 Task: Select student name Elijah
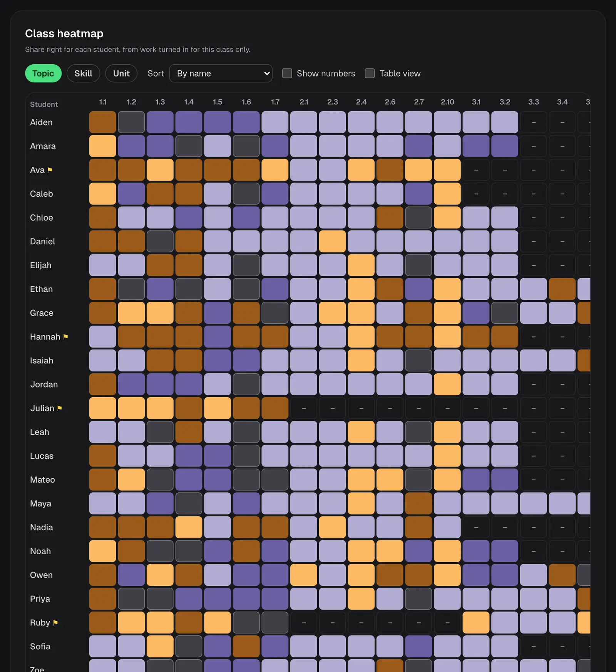point(41,265)
